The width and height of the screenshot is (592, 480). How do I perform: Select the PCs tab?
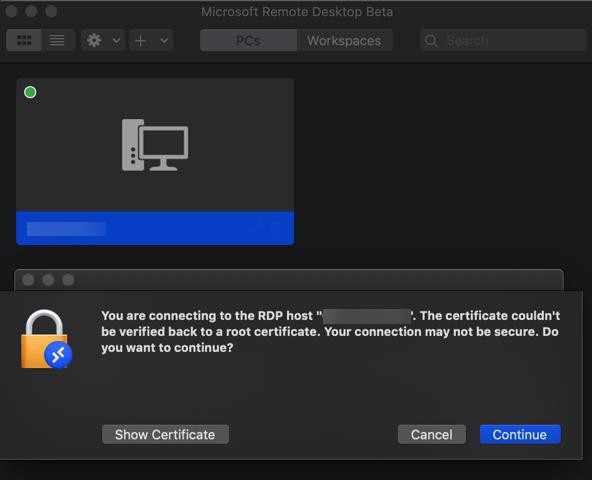pyautogui.click(x=248, y=40)
